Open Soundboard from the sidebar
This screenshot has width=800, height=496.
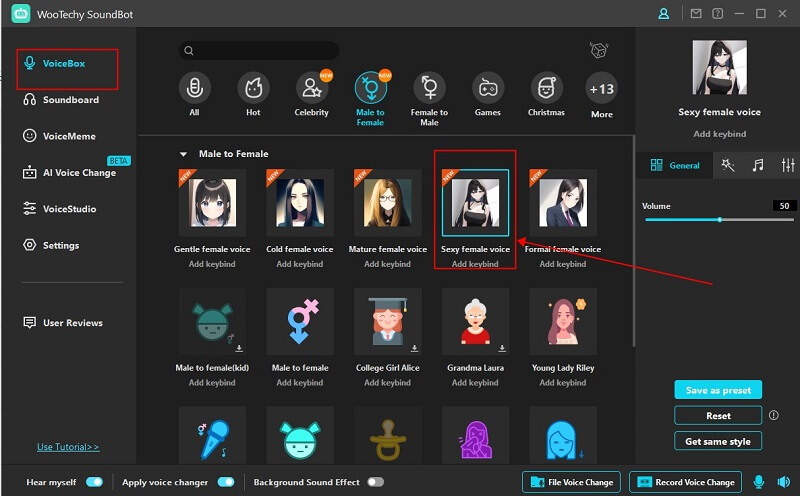(70, 100)
